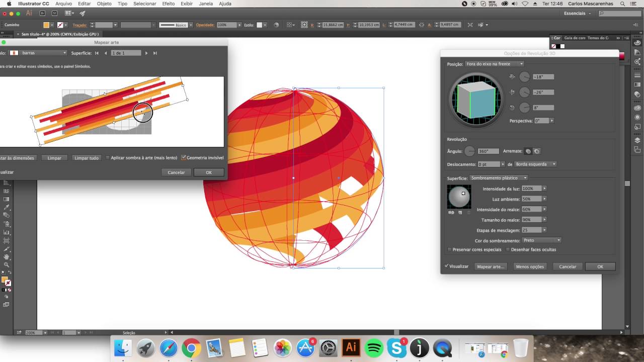Viewport: 644px width, 362px height.
Task: Click Limpar tudo button
Action: pyautogui.click(x=87, y=158)
